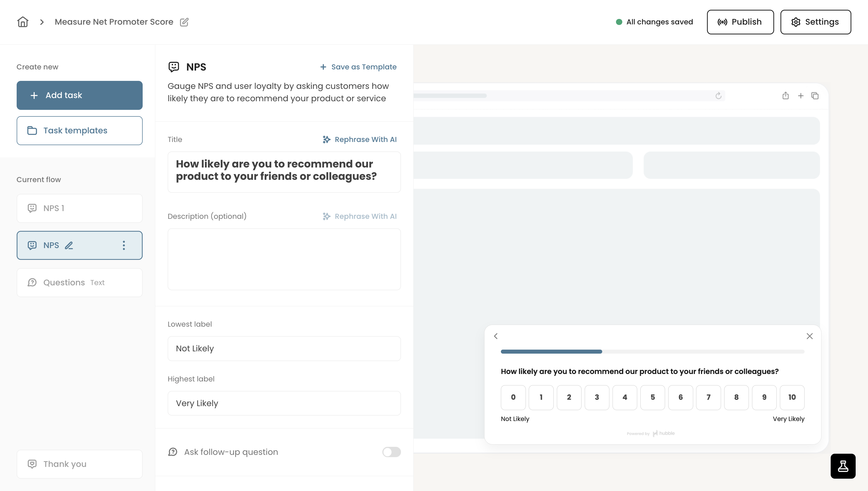868x491 pixels.
Task: Select score 10 in preview
Action: tap(792, 397)
